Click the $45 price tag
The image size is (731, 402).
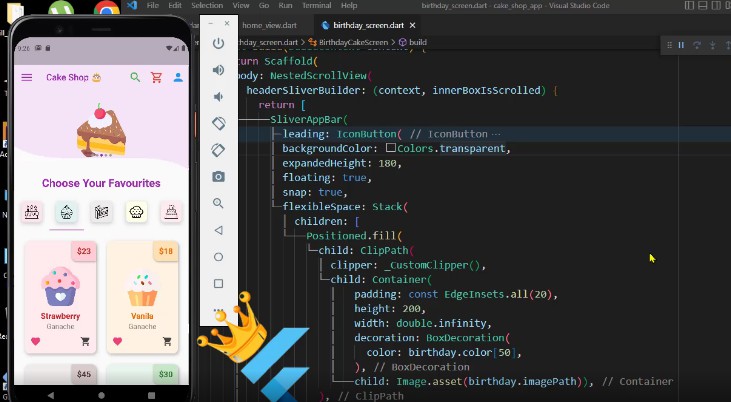[x=84, y=374]
